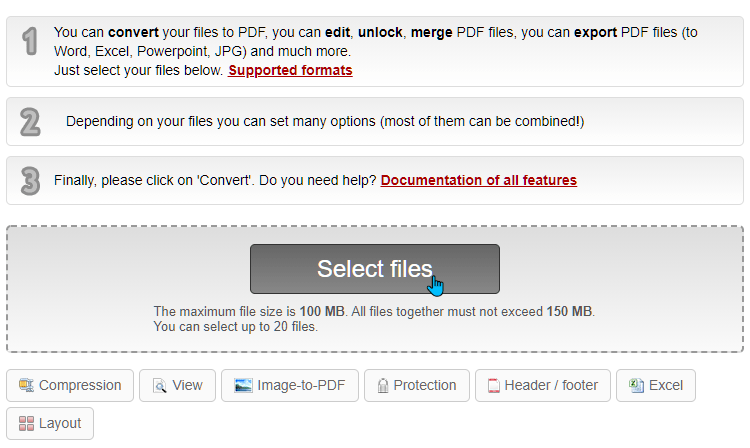Select the Image-to-PDF options label
The width and height of the screenshot is (750, 448).
tap(303, 386)
